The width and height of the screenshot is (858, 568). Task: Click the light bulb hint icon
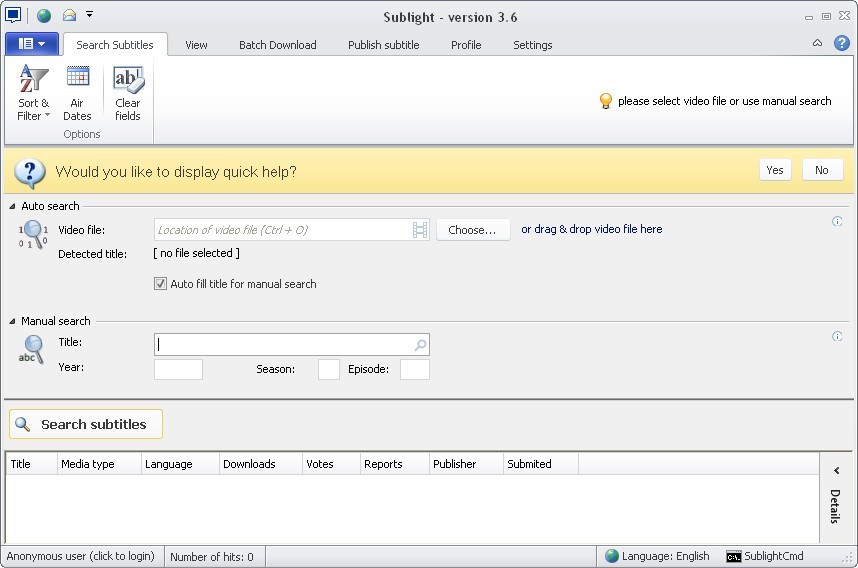pyautogui.click(x=606, y=101)
